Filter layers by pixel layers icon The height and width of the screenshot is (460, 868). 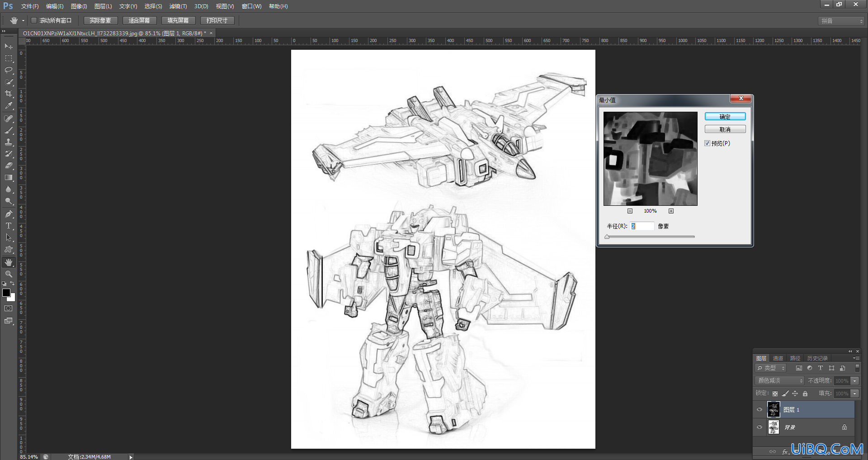[x=799, y=368]
